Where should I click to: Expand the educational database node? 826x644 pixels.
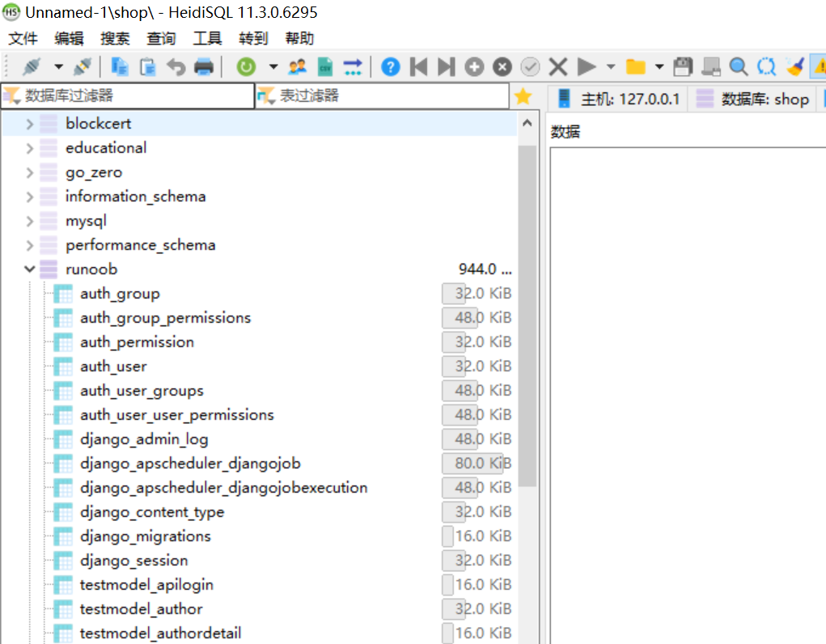click(x=29, y=148)
